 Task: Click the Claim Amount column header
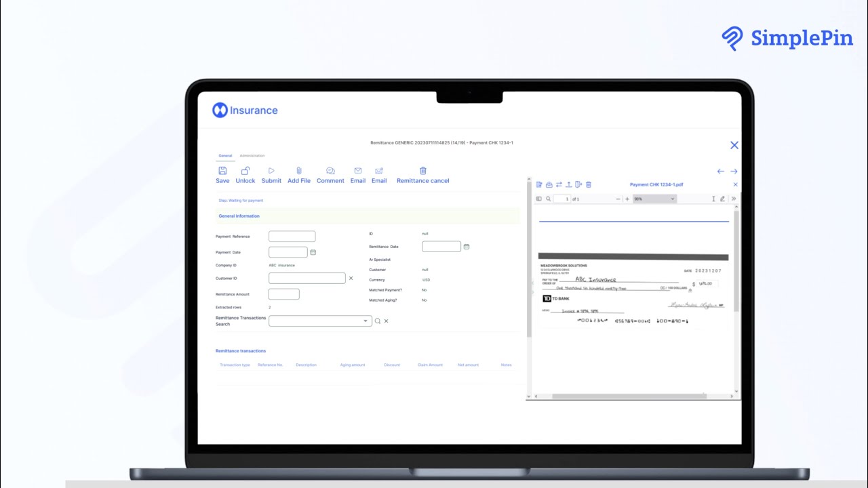(430, 365)
